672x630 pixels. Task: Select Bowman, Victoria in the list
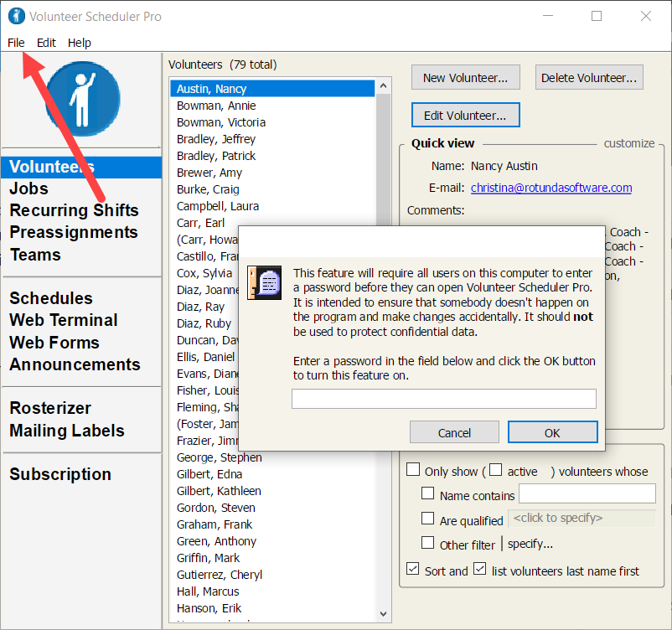[272, 122]
